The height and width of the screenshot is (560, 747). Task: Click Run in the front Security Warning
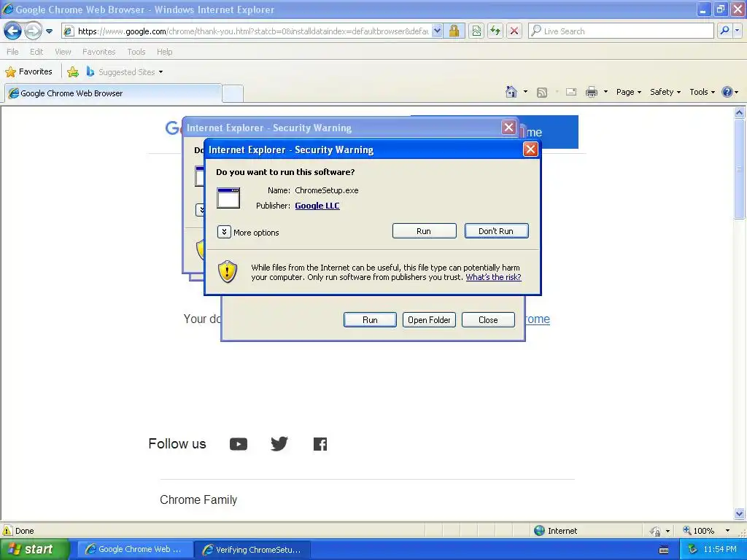tap(424, 231)
